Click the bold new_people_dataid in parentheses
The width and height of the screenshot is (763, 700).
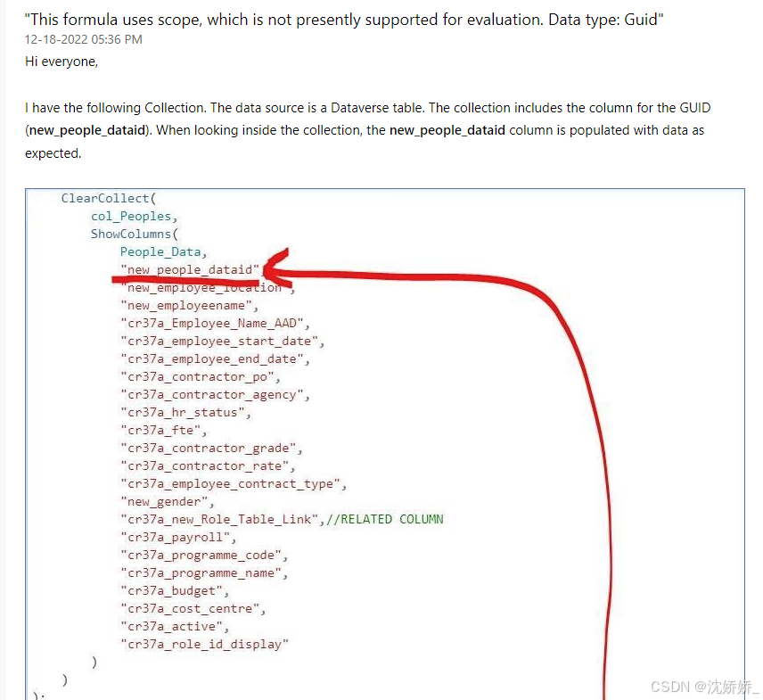(x=87, y=130)
